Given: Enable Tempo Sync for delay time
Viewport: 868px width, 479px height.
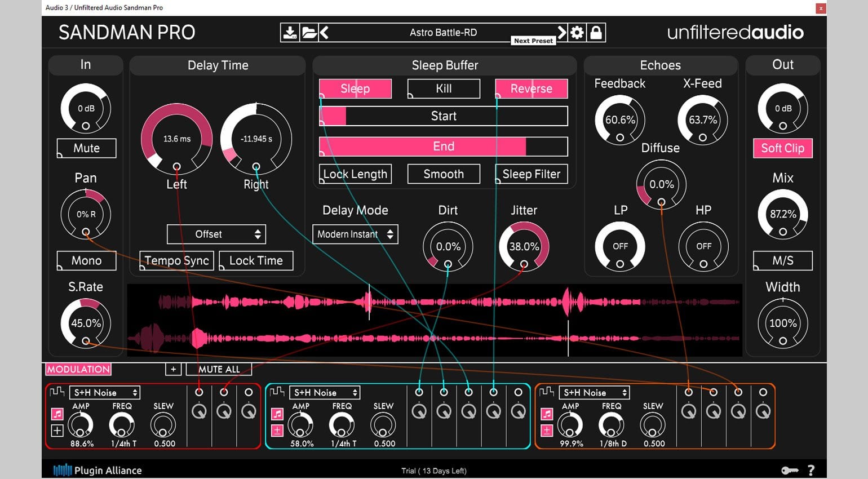Looking at the screenshot, I should [176, 260].
